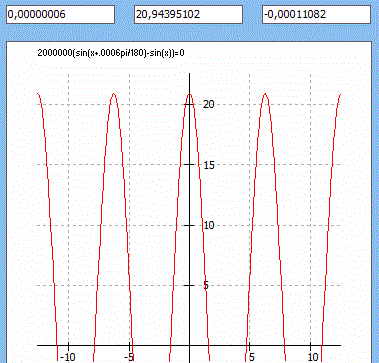The width and height of the screenshot is (379, 363).
Task: Select the field containing 20,94395102
Action: click(x=188, y=15)
